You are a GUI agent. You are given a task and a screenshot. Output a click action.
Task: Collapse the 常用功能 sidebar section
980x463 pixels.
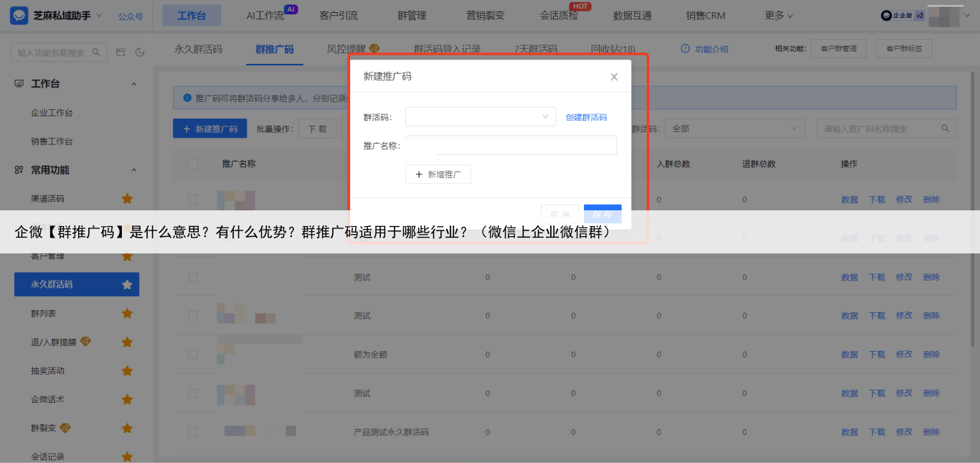coord(133,170)
